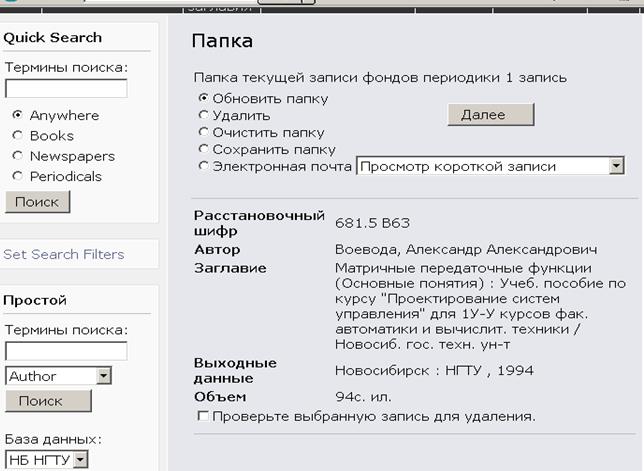Viewport: 644px width, 471px height.
Task: Pick the Сохранить папку radio button
Action: coord(204,149)
